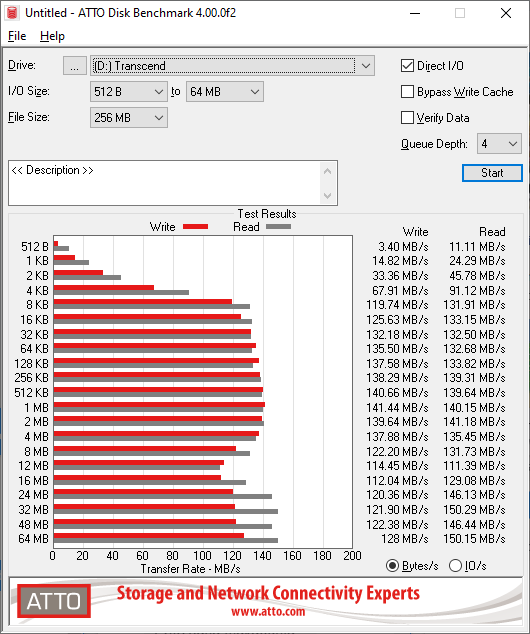530x634 pixels.
Task: Click the '512 B' row label in chart
Action: 35,246
